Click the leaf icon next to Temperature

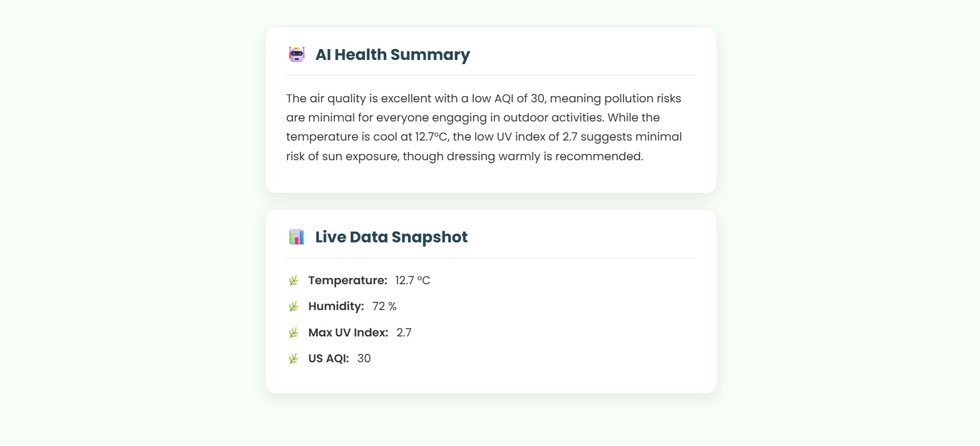click(293, 281)
